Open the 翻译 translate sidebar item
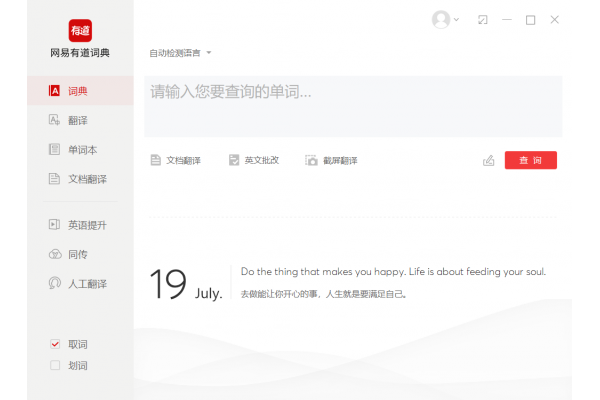This screenshot has width=600, height=400. pyautogui.click(x=78, y=120)
